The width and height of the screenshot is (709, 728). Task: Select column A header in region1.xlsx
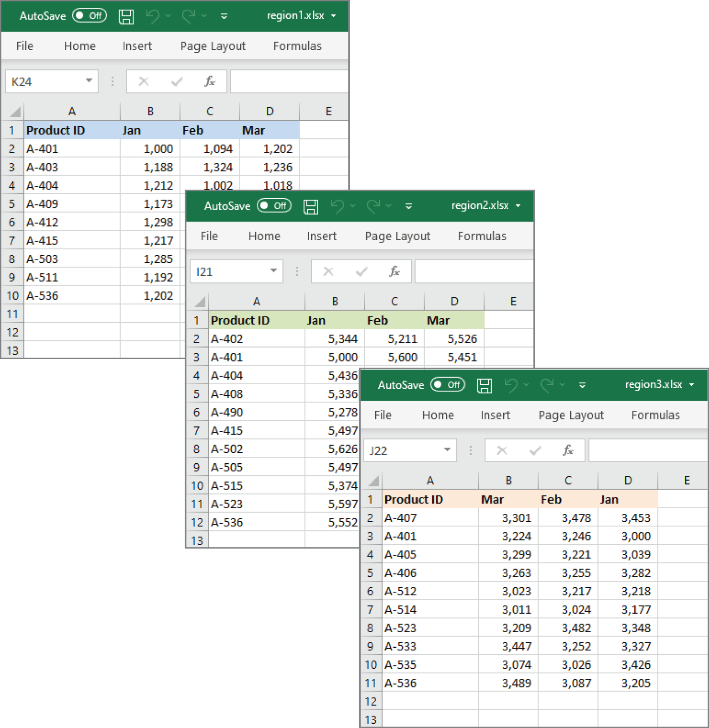point(72,112)
